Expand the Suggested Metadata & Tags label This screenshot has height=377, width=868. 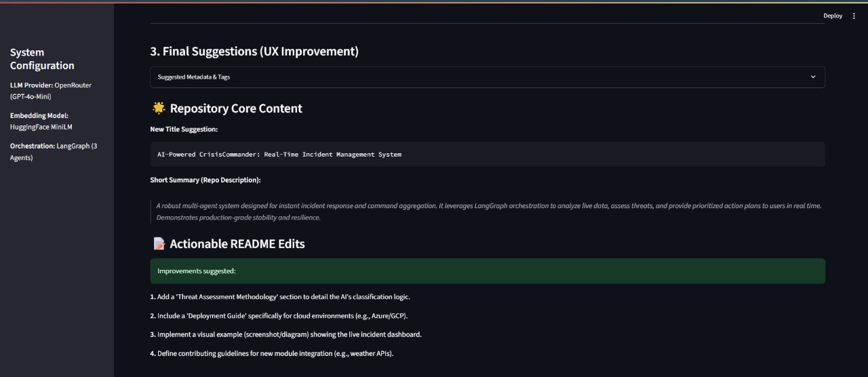(x=194, y=77)
